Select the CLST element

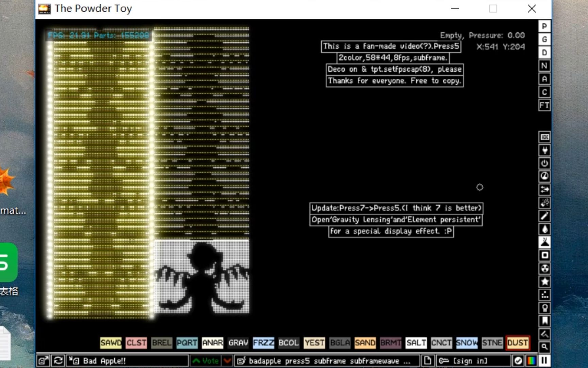136,342
